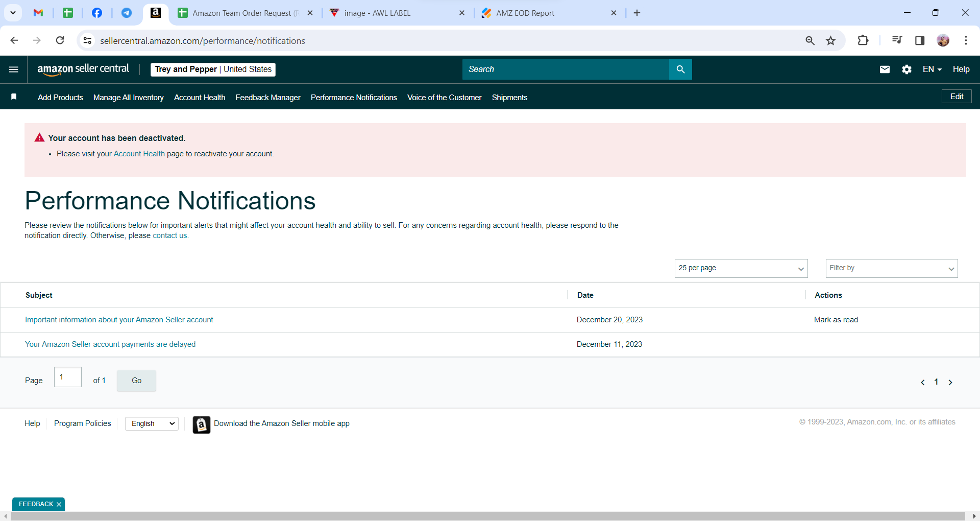Open Feedback Manager
980x521 pixels.
[x=268, y=98]
